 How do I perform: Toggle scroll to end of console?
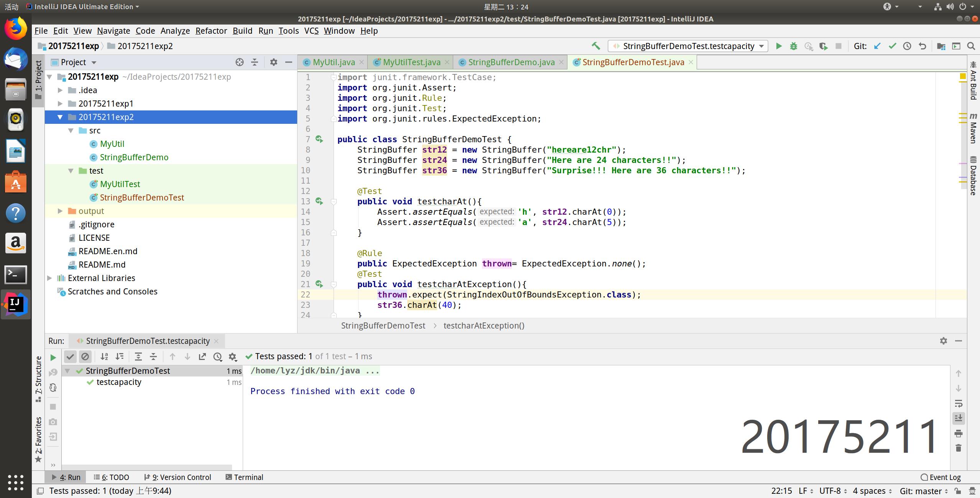pos(959,418)
